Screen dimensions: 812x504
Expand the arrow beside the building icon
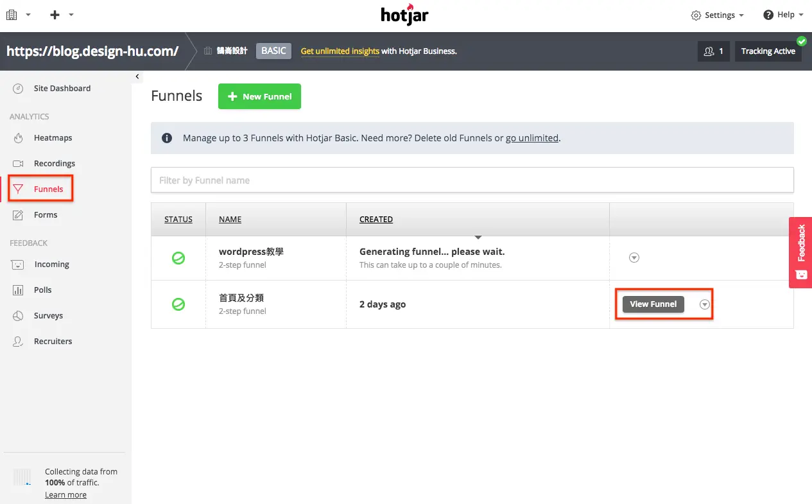(x=29, y=15)
